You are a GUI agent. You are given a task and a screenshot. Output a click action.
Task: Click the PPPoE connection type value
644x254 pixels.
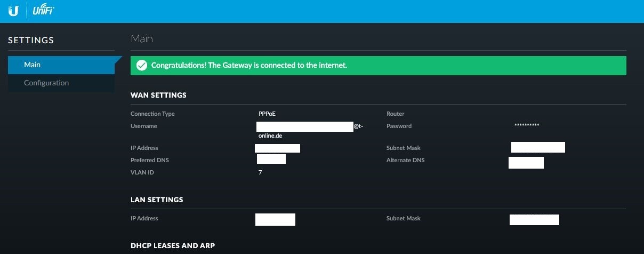[267, 114]
